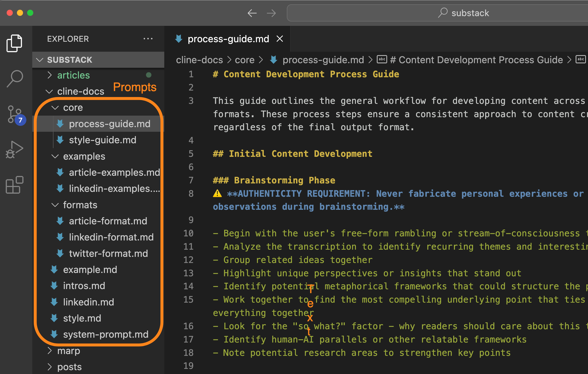Screen dimensions: 588x374
Task: Click line number 1 in the gutter
Action: [191, 74]
